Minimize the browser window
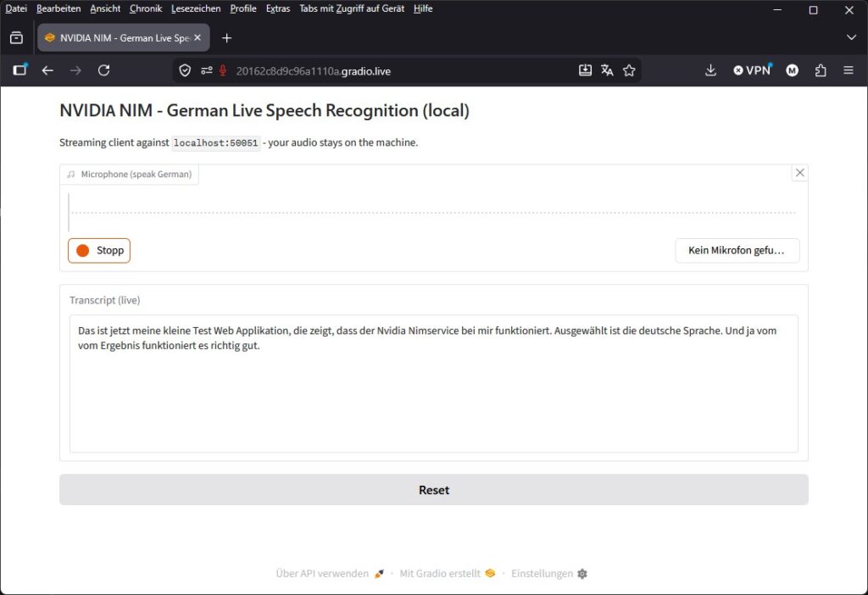The width and height of the screenshot is (868, 595). point(778,9)
